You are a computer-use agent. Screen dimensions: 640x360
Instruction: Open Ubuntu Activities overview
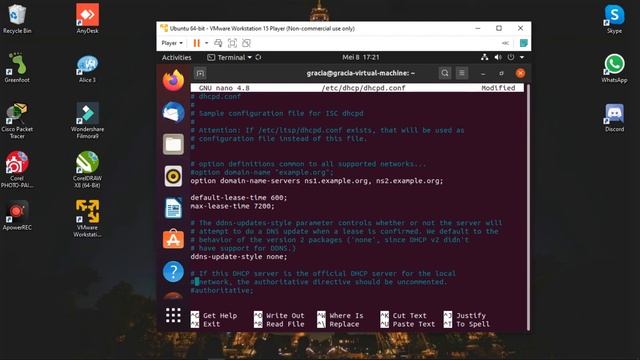pos(176,58)
